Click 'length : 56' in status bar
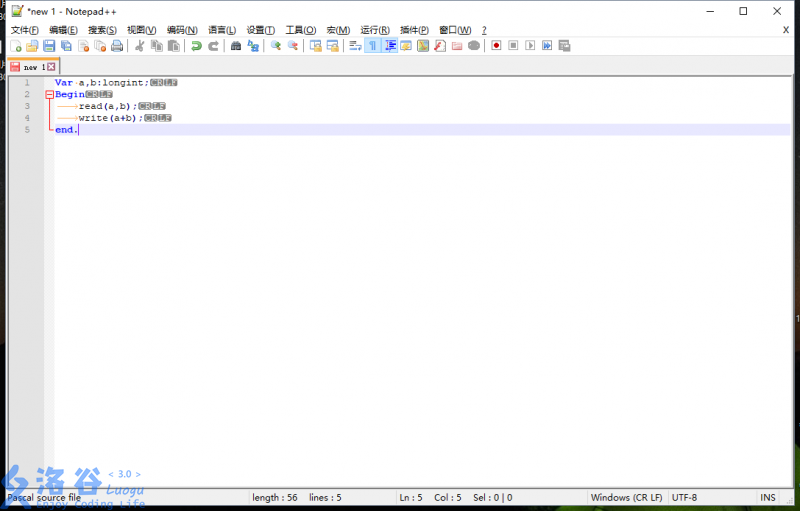 click(274, 497)
